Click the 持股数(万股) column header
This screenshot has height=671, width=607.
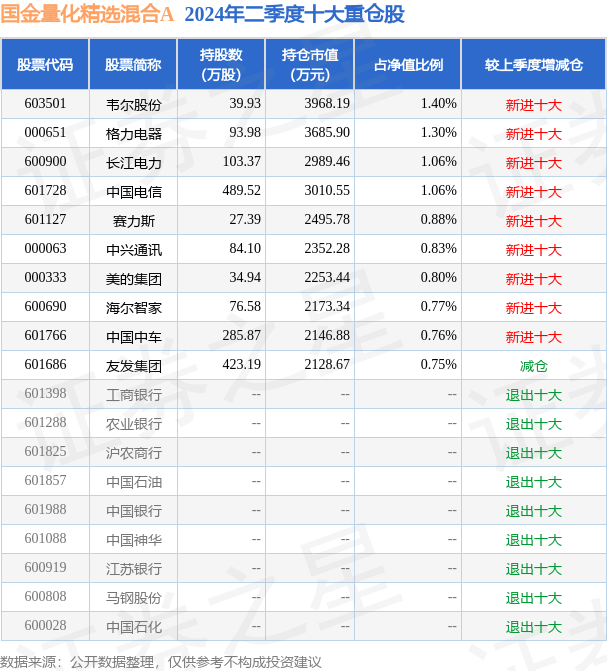pyautogui.click(x=221, y=65)
